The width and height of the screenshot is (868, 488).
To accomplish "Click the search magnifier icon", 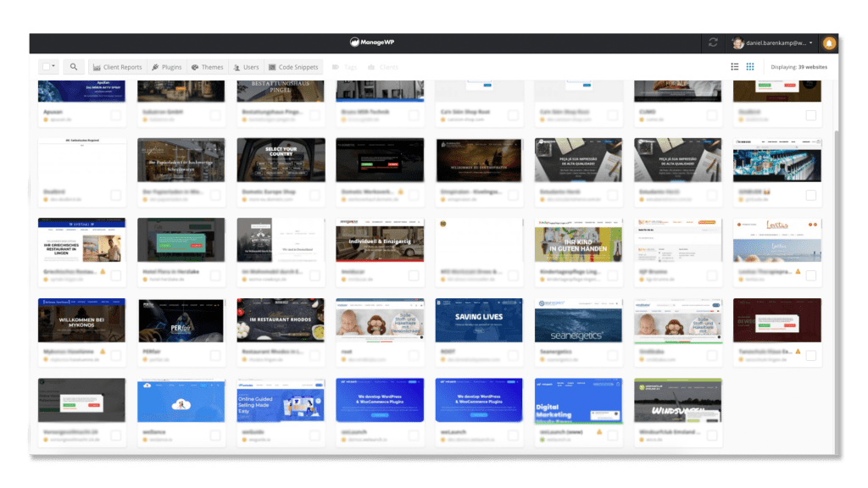I will click(x=74, y=66).
